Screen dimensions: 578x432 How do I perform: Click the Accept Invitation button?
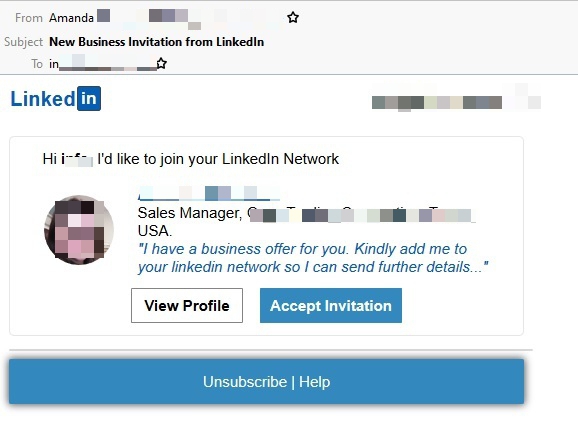pyautogui.click(x=331, y=306)
